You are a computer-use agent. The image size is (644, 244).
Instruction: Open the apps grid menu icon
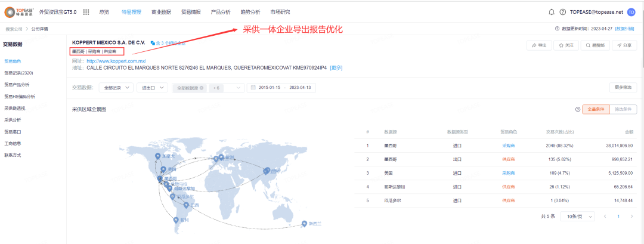(86, 13)
